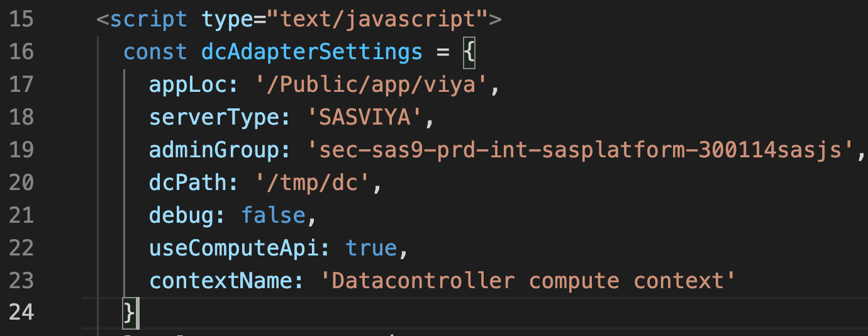Click the closing curly brace on line 24
Screen dimensions: 868x336
[130, 312]
